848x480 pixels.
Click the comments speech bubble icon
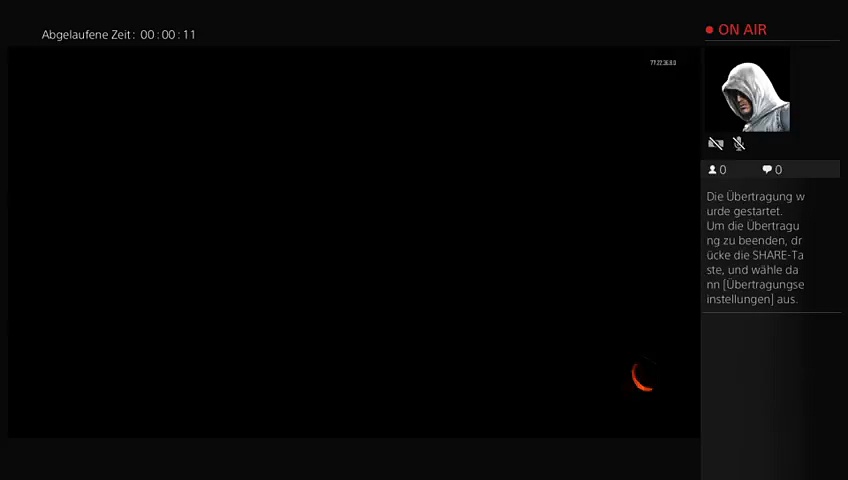point(767,170)
